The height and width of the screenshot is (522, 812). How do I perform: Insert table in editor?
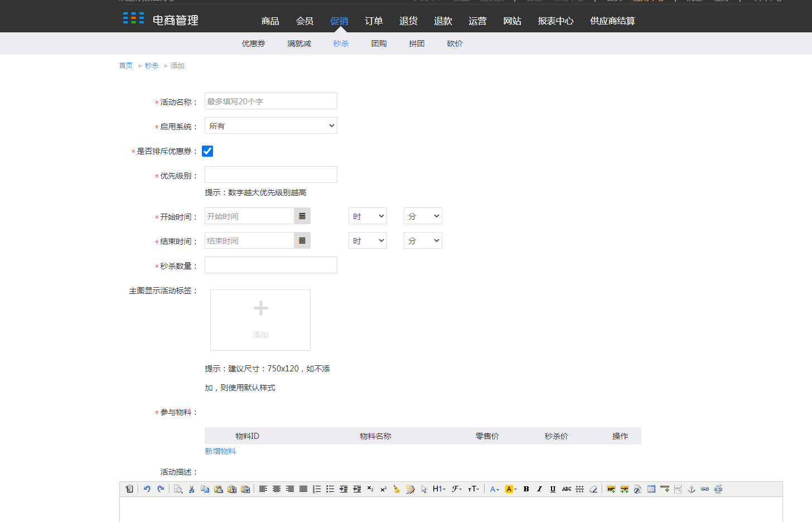click(x=651, y=489)
